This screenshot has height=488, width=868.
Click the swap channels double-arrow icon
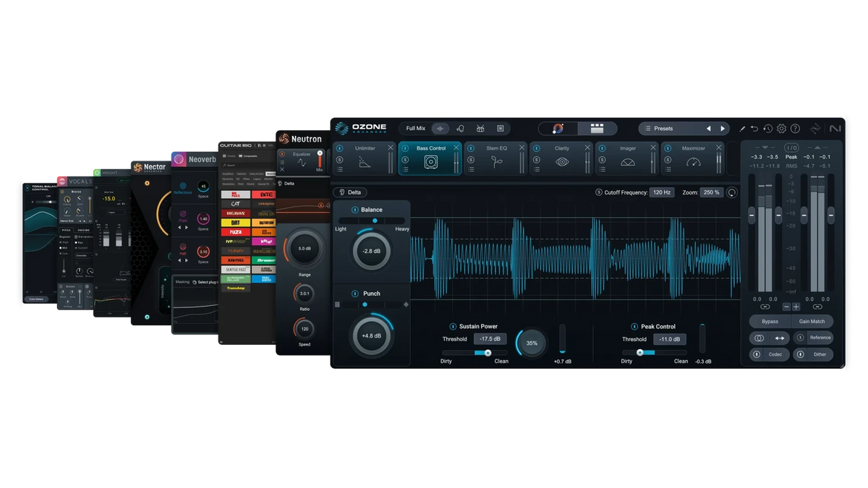click(780, 338)
